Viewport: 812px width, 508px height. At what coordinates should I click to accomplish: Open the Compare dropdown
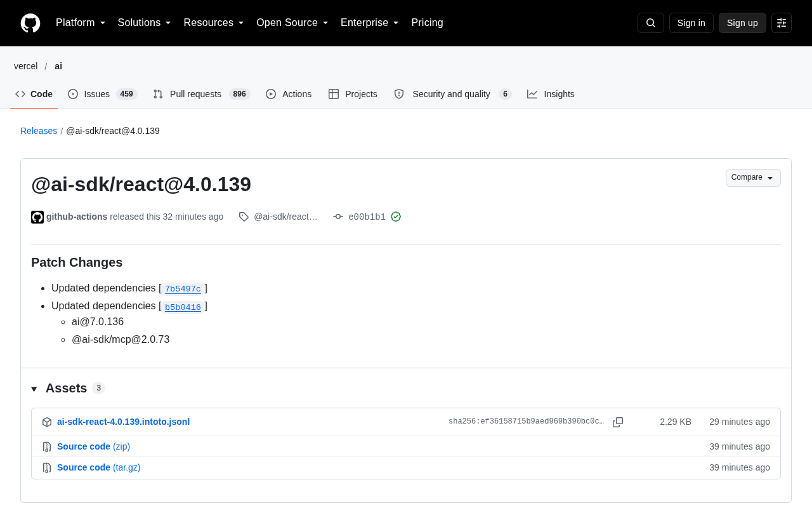753,178
